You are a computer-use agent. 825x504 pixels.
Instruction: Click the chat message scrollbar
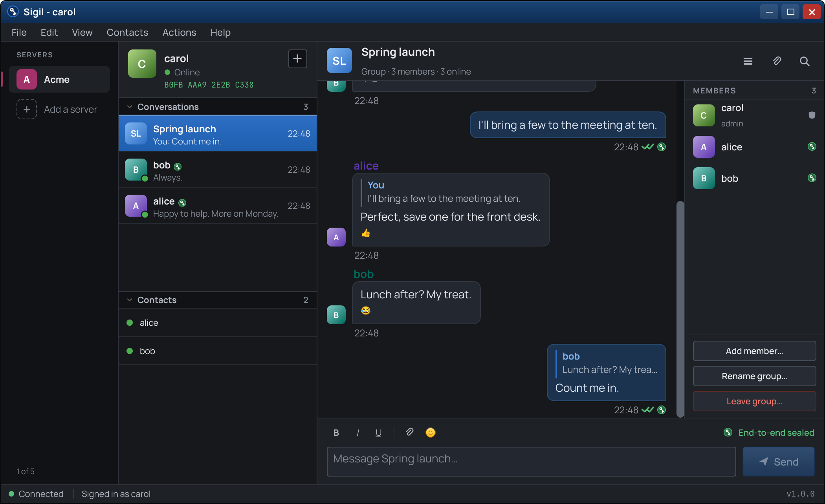[x=680, y=309]
